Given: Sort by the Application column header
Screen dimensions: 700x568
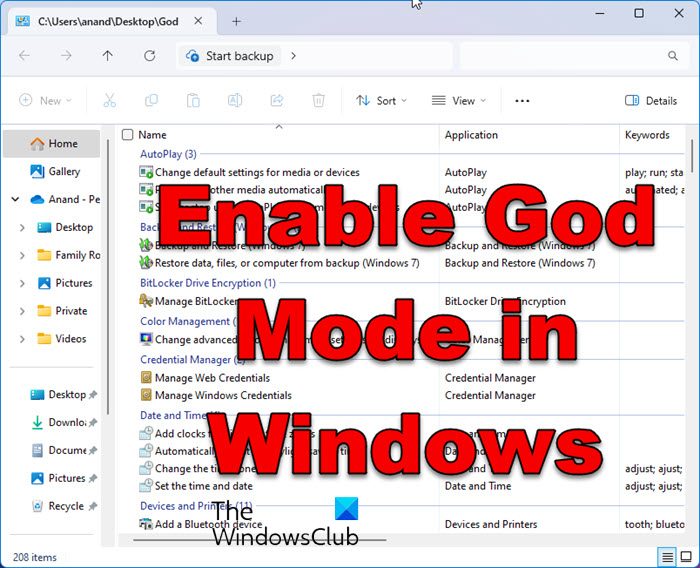Looking at the screenshot, I should click(x=471, y=135).
